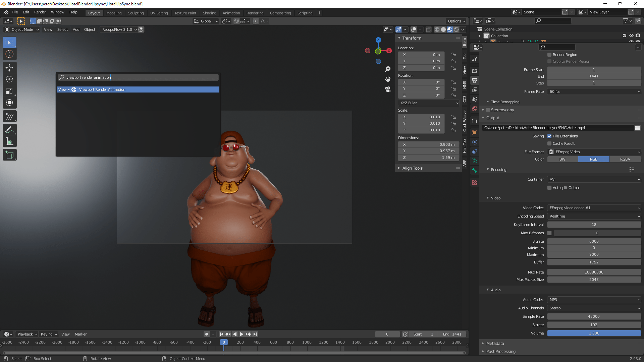Screen dimensions: 644x362
Task: Select the Annotate tool
Action: [x=9, y=129]
